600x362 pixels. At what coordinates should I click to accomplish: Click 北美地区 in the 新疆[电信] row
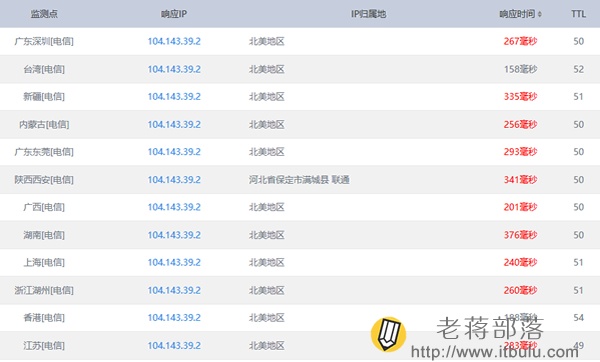(267, 96)
